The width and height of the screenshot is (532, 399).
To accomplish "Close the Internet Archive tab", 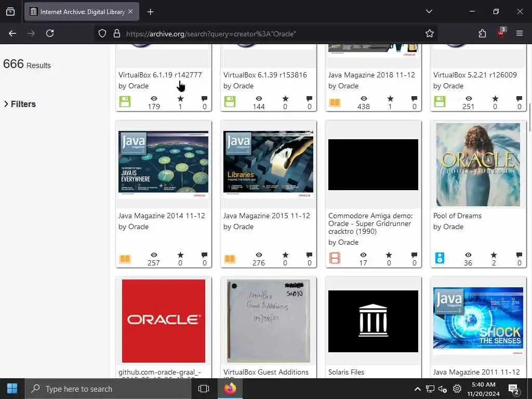I will pos(130,11).
